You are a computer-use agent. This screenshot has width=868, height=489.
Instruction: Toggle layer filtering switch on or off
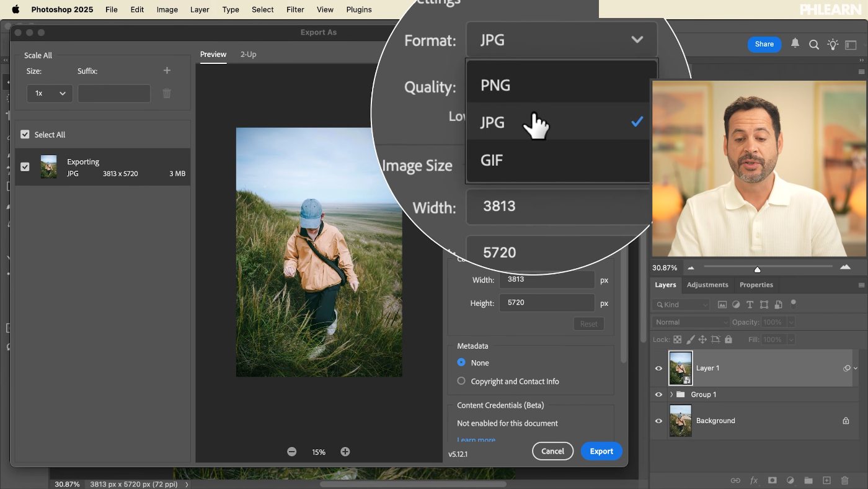[793, 303]
